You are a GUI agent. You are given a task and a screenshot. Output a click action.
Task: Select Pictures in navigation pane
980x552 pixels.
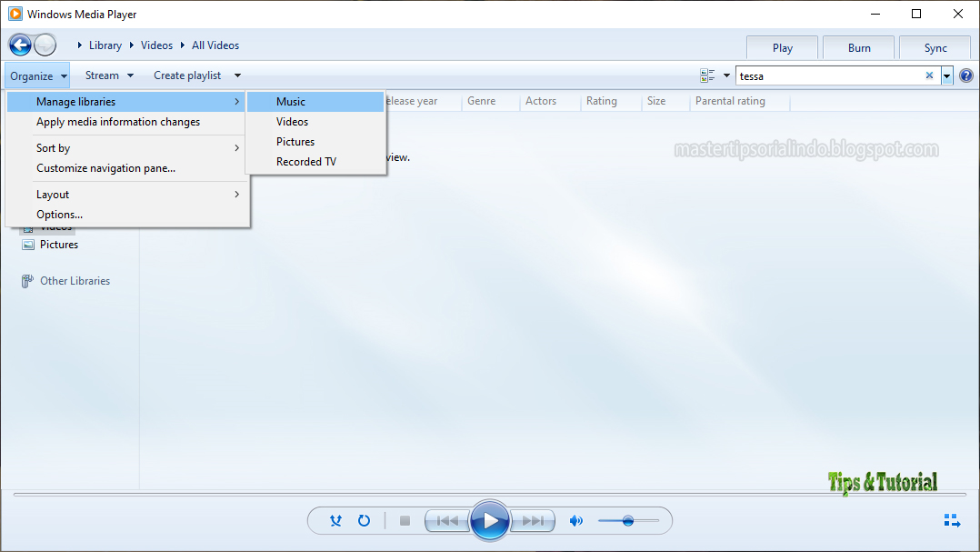pyautogui.click(x=59, y=245)
